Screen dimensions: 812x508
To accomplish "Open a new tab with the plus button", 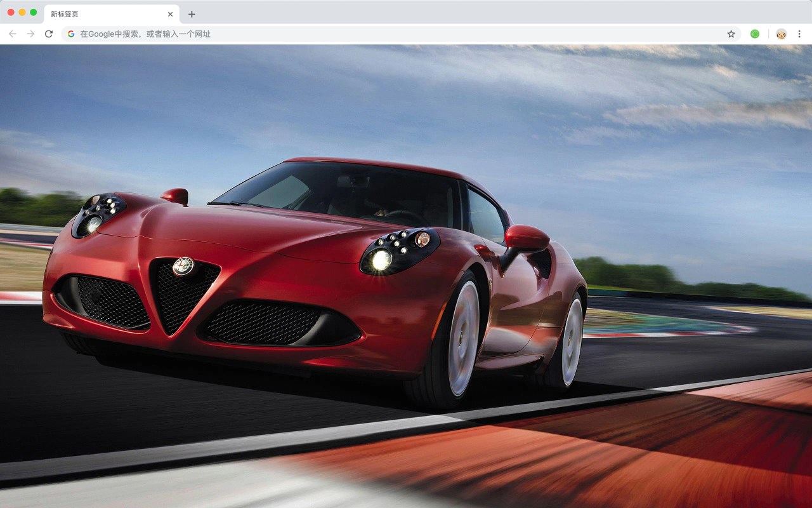I will tap(192, 14).
